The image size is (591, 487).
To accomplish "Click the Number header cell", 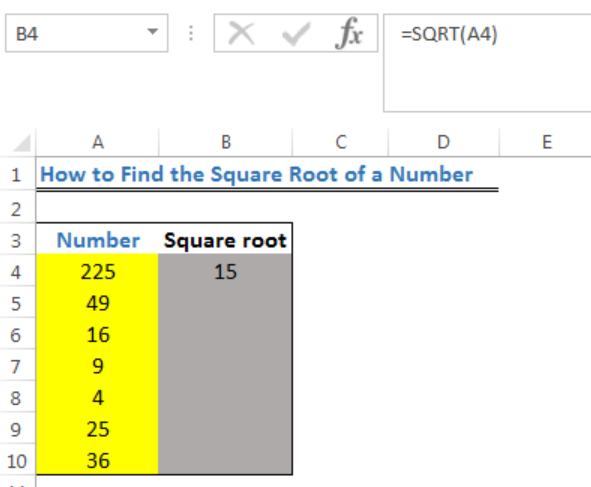I will (x=97, y=240).
